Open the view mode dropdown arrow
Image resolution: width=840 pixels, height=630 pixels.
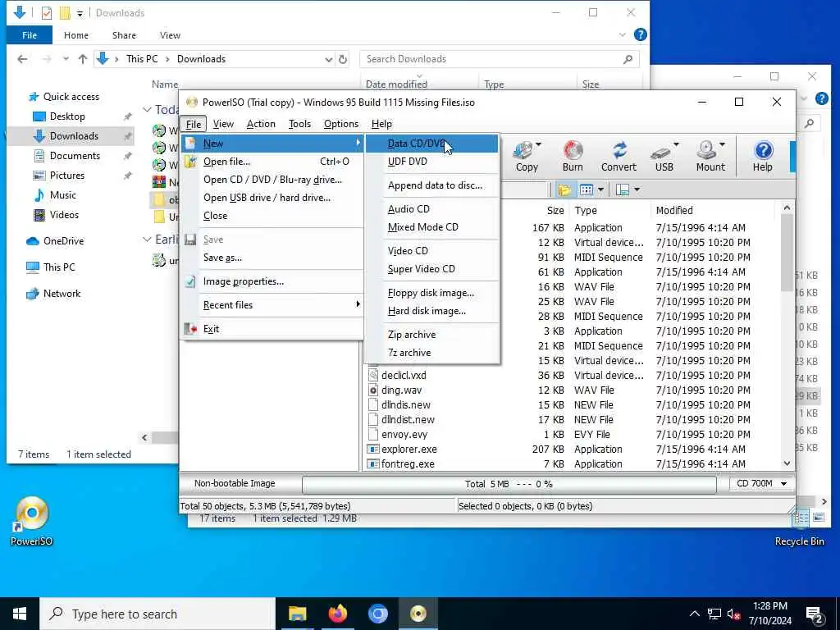click(600, 189)
